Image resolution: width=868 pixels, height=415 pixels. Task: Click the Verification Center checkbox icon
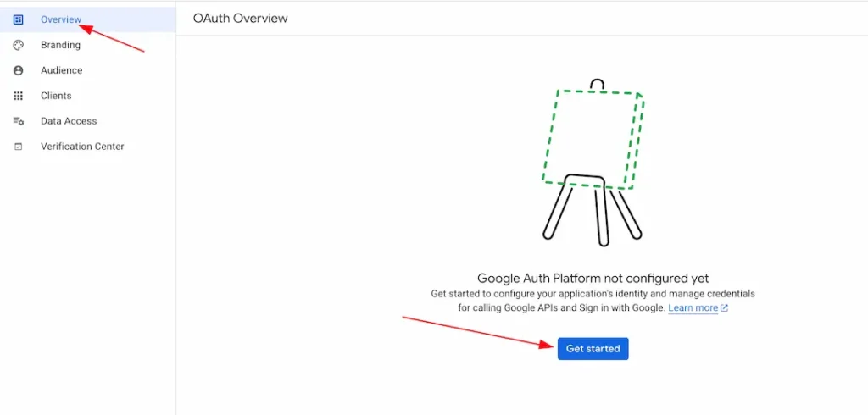(19, 147)
